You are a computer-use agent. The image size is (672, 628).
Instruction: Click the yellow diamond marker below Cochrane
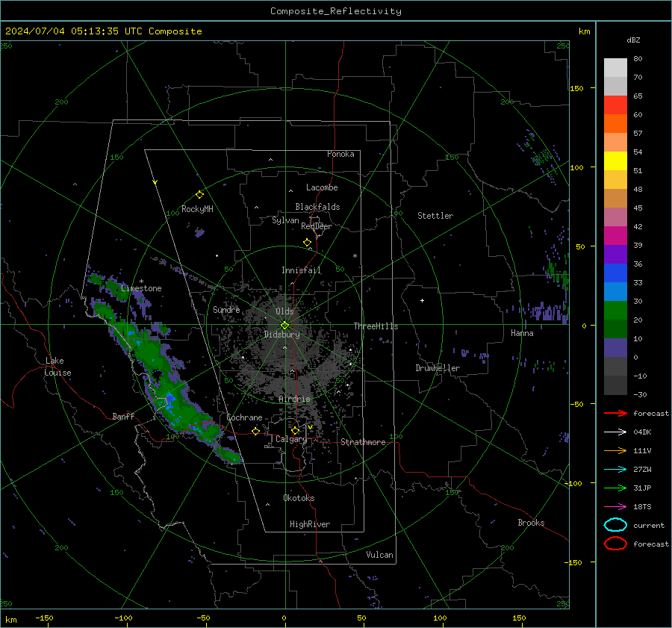[256, 431]
